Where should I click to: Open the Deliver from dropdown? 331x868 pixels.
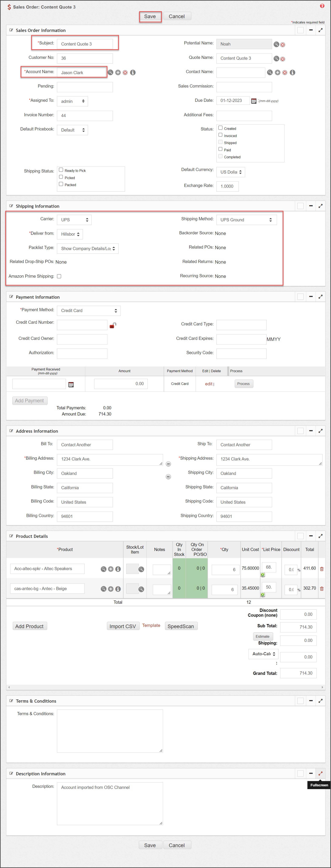[70, 234]
